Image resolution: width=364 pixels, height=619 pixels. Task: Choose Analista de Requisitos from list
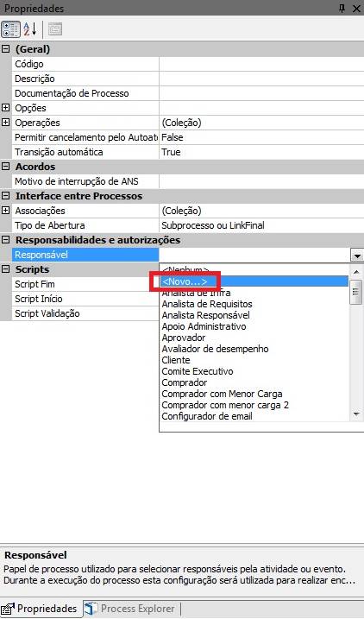207,304
